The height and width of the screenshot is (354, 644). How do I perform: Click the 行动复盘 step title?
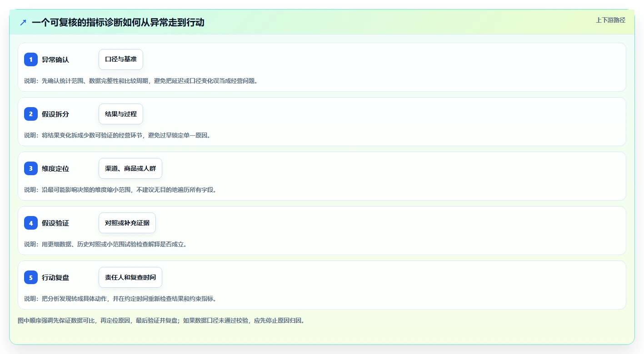coord(55,277)
